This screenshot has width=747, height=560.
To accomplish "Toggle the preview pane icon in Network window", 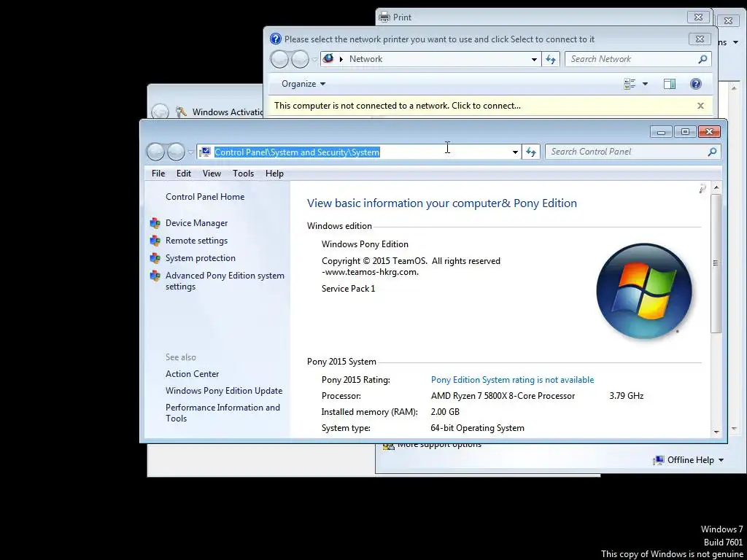I will [670, 84].
